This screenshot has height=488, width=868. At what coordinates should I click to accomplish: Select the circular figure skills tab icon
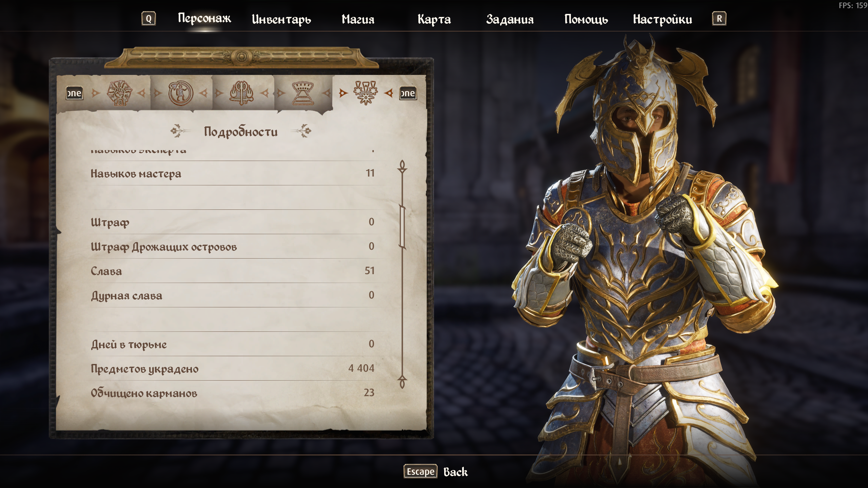tap(181, 93)
